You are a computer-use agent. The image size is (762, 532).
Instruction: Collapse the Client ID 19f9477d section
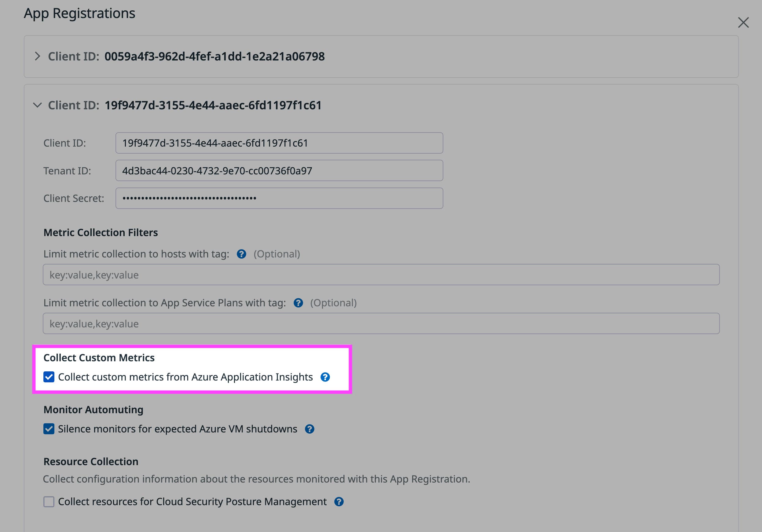[x=37, y=105]
